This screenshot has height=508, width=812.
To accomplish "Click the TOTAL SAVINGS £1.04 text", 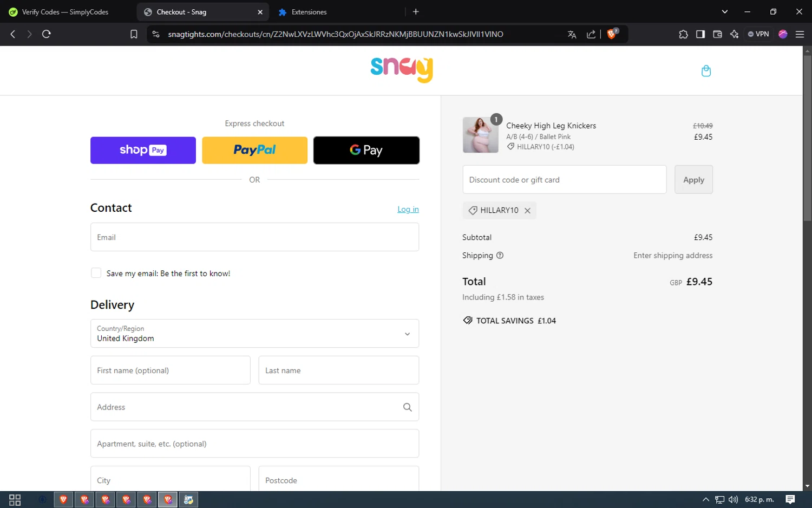I will click(516, 321).
